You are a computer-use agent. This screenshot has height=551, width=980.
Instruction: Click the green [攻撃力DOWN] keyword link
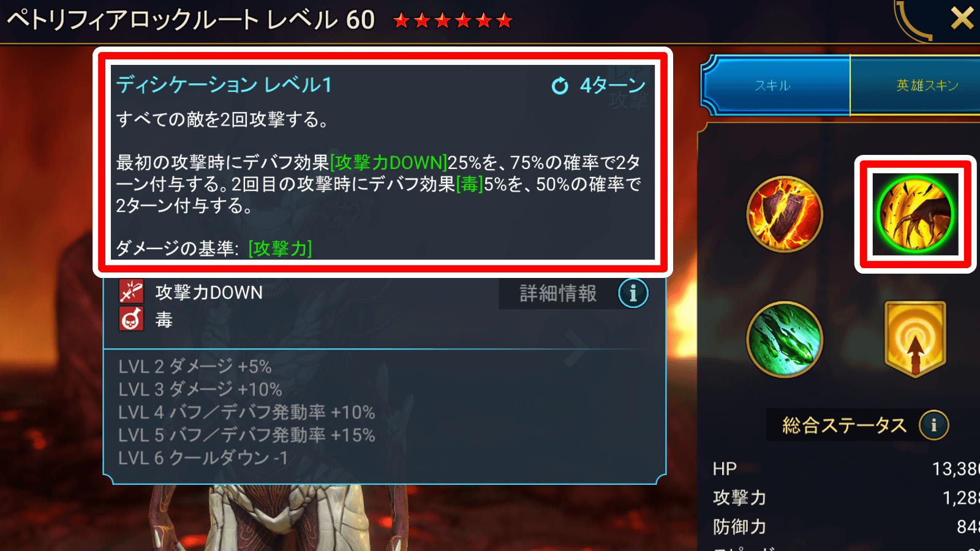click(388, 162)
